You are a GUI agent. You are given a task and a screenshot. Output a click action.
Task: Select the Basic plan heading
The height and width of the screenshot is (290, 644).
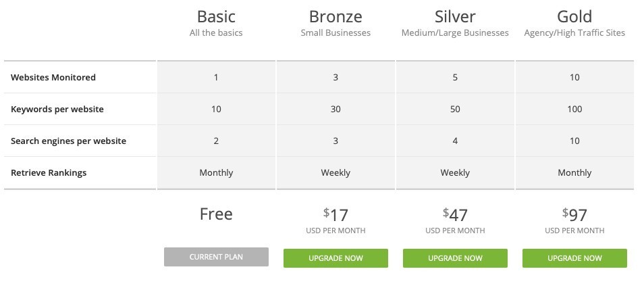216,17
